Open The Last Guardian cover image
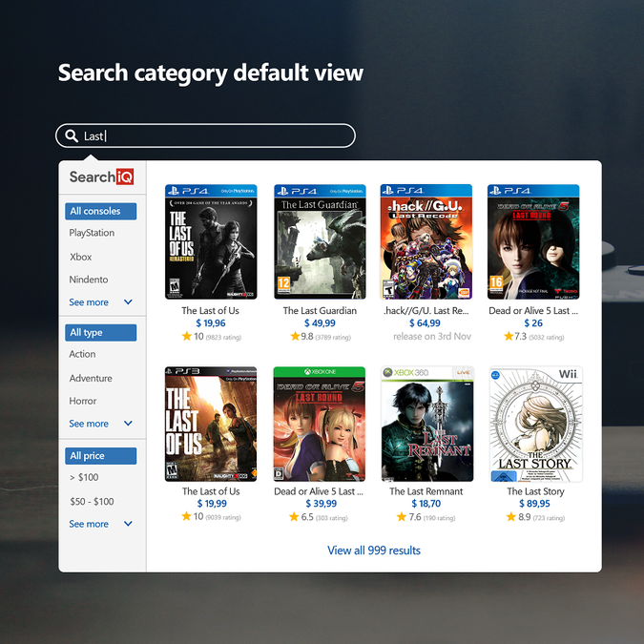The width and height of the screenshot is (644, 644). (x=320, y=241)
